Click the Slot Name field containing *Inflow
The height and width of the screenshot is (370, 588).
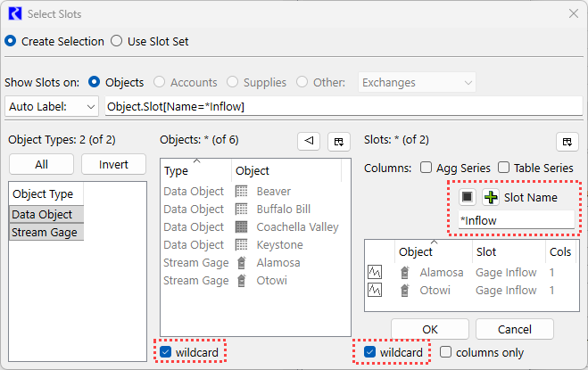(x=515, y=220)
